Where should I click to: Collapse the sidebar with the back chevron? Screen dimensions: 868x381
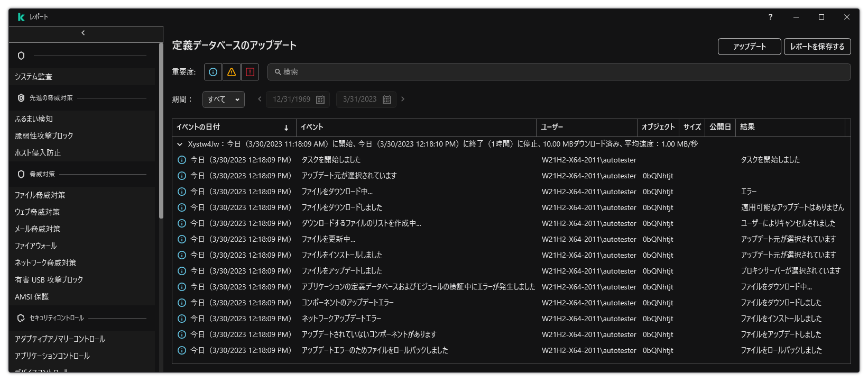(83, 33)
